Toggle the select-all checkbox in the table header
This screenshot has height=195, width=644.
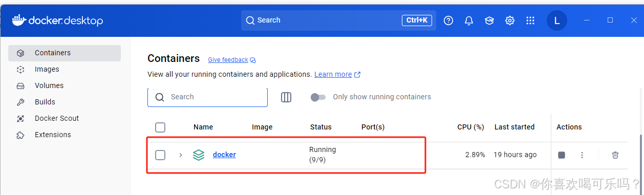coord(160,127)
